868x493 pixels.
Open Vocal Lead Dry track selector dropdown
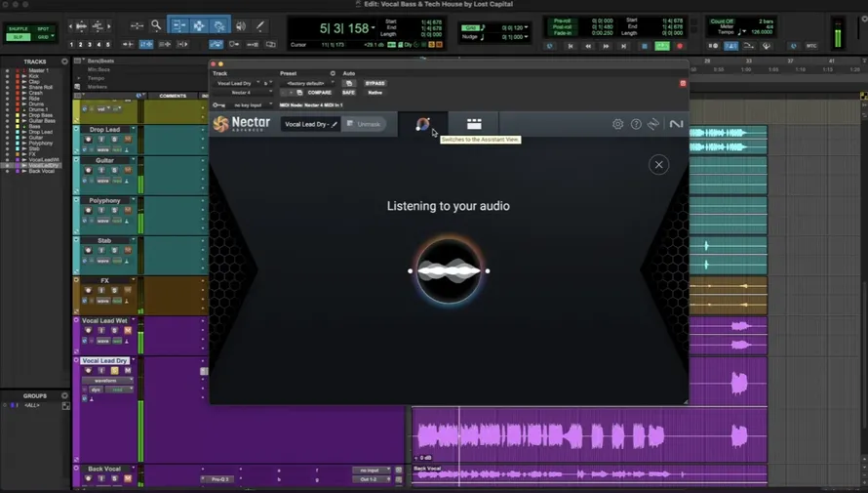(237, 83)
